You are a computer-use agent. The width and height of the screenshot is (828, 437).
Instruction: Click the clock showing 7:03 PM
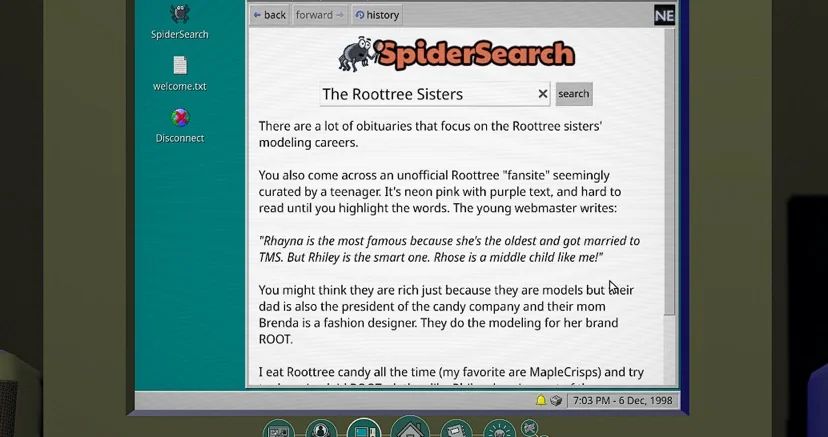624,401
